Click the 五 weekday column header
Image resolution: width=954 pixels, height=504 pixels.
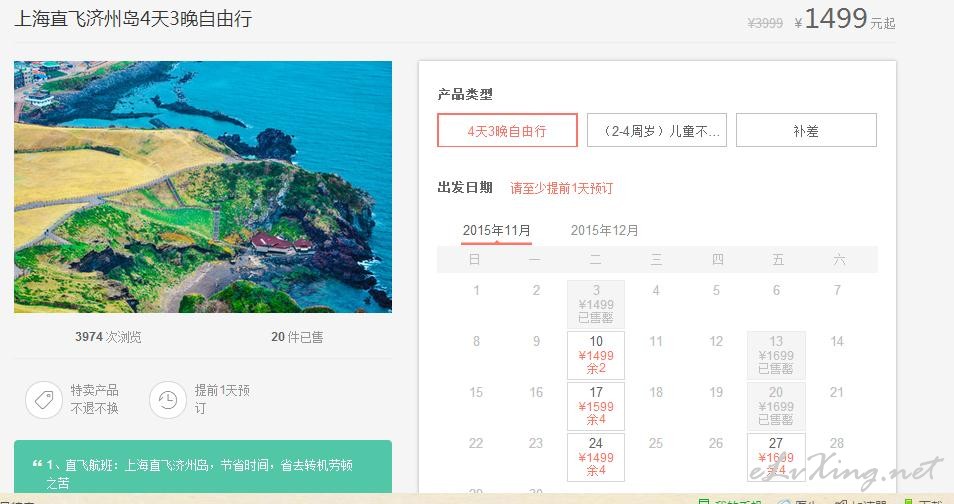tap(778, 260)
